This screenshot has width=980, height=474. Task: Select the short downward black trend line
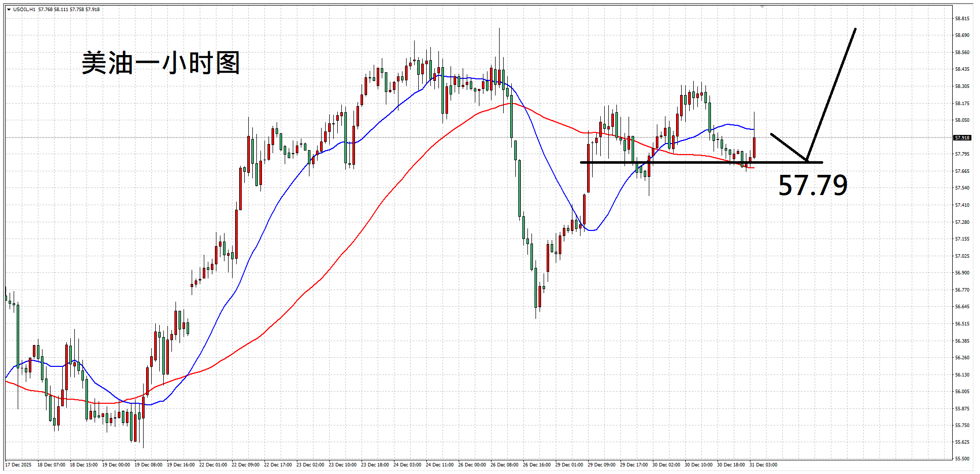pyautogui.click(x=788, y=147)
